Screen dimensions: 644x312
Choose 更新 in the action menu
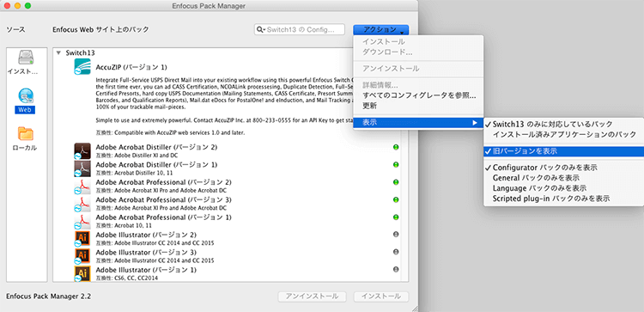pos(418,106)
